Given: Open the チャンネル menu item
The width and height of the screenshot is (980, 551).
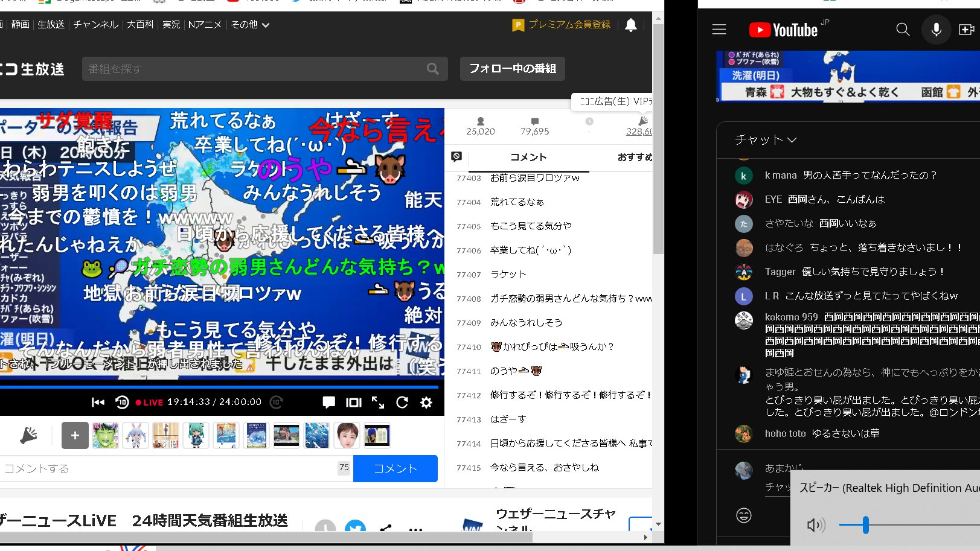Looking at the screenshot, I should point(96,25).
